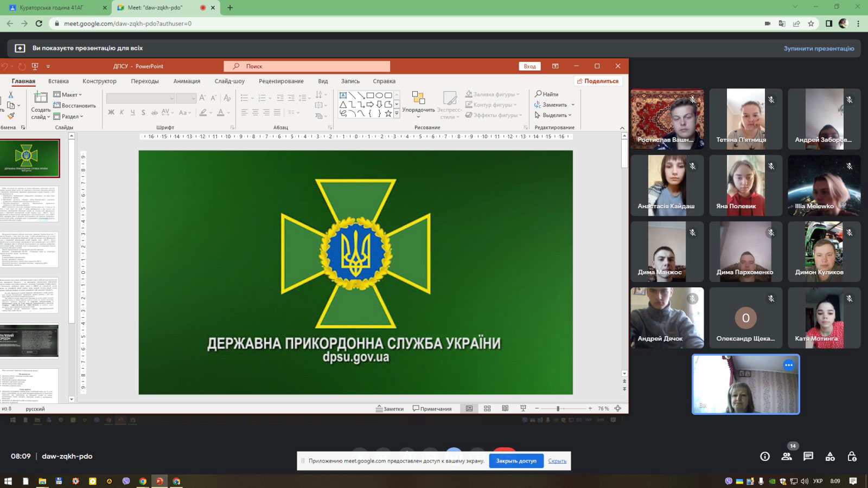
Task: Click the PowerPoint Поиск search box
Action: coord(307,66)
